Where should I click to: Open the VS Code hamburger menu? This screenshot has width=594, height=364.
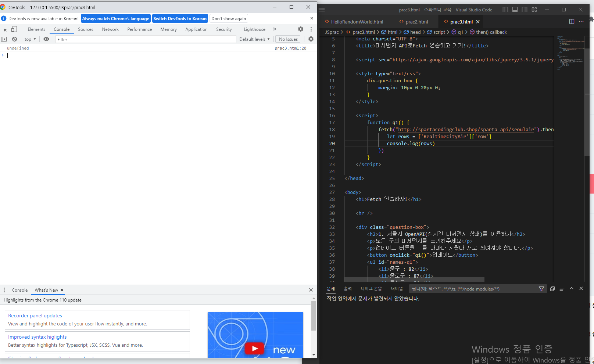[322, 10]
